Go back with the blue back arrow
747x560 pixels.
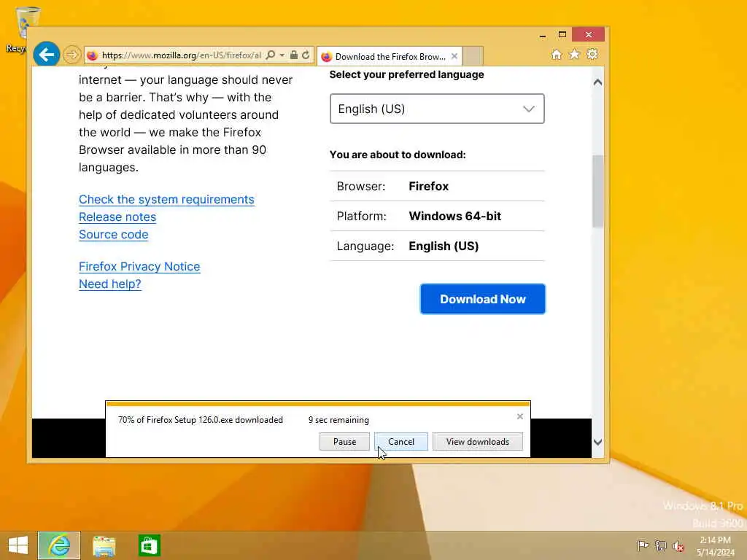pyautogui.click(x=46, y=55)
